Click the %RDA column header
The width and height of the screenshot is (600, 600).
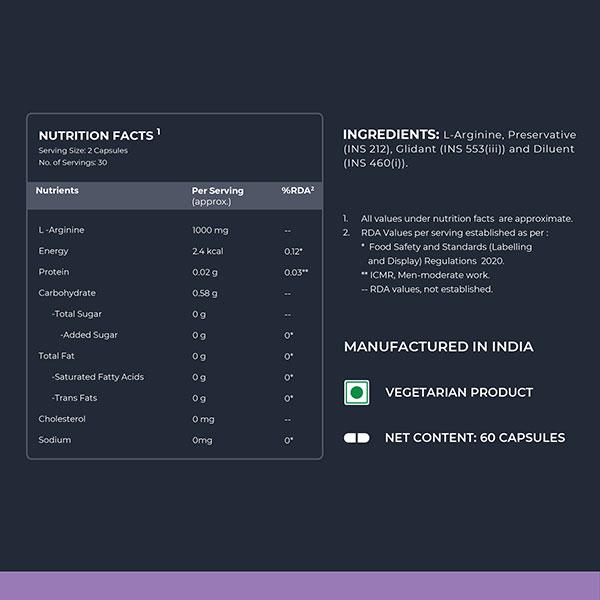coord(297,190)
